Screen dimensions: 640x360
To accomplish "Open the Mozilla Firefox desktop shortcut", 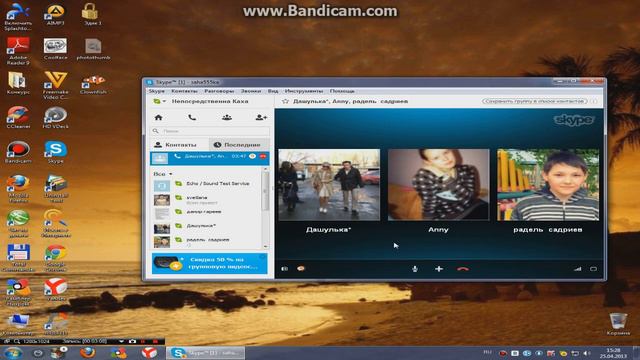I will pos(18,189).
